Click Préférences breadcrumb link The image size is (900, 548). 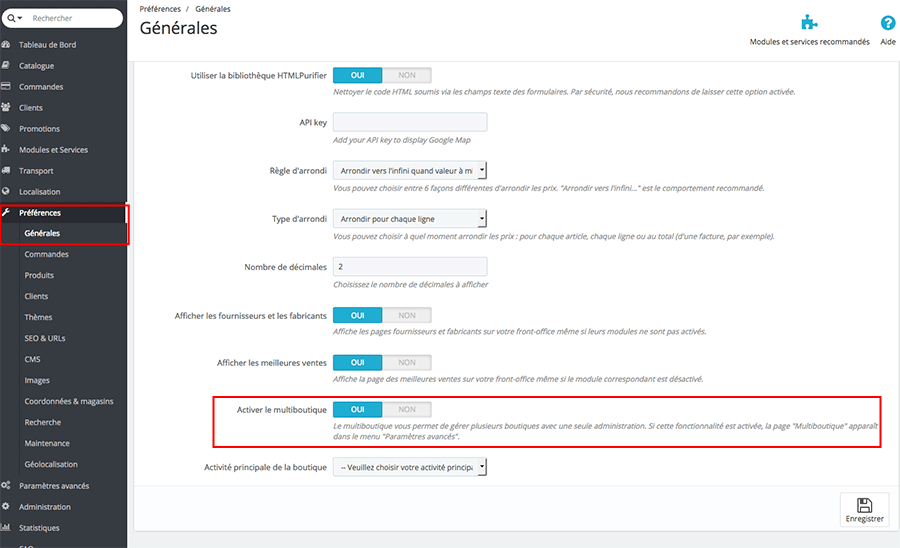[161, 9]
